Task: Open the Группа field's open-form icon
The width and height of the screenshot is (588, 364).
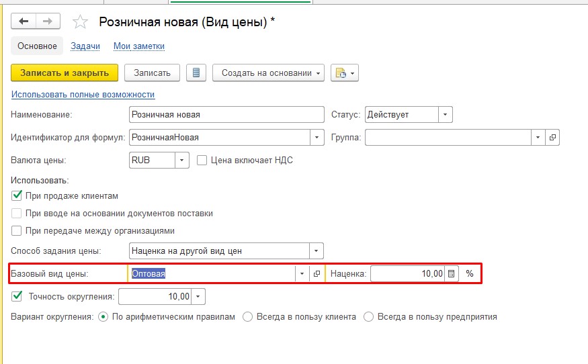Action: pyautogui.click(x=552, y=137)
